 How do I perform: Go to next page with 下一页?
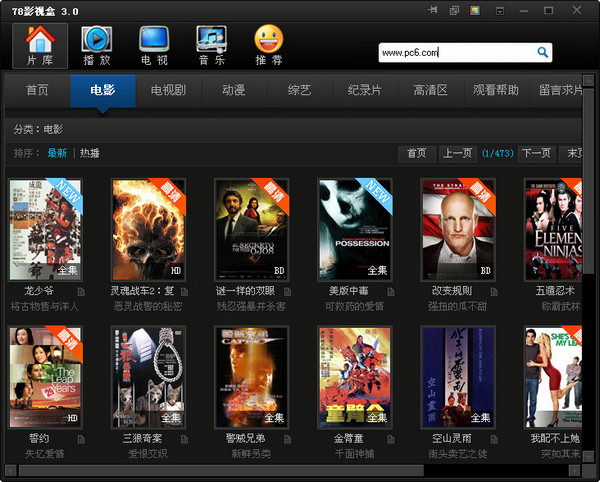[536, 154]
